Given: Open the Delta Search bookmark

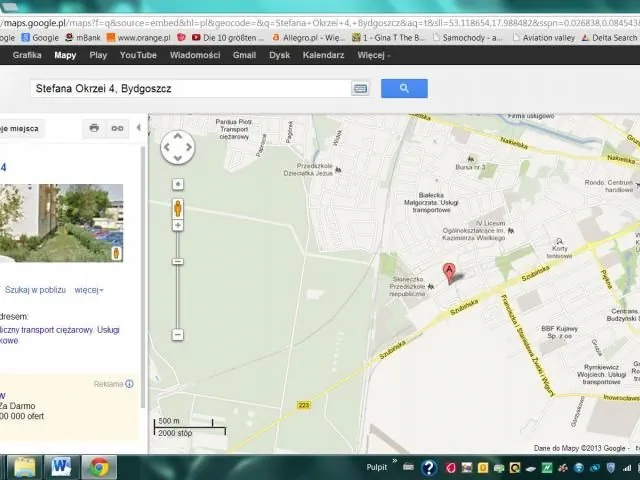Looking at the screenshot, I should click(x=610, y=38).
